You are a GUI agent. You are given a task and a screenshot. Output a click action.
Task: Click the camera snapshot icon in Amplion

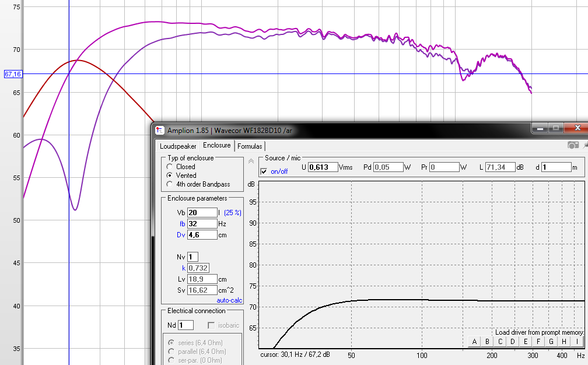[x=573, y=145]
